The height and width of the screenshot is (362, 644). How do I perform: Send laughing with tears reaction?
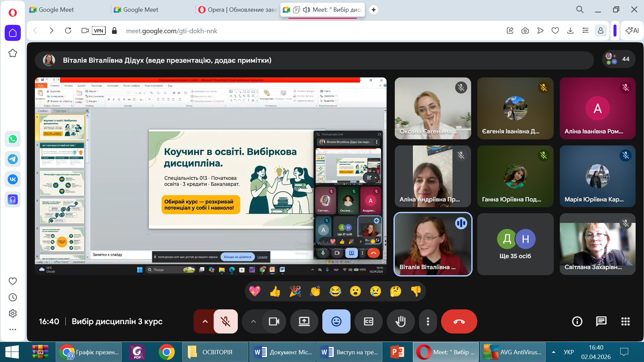pyautogui.click(x=335, y=291)
